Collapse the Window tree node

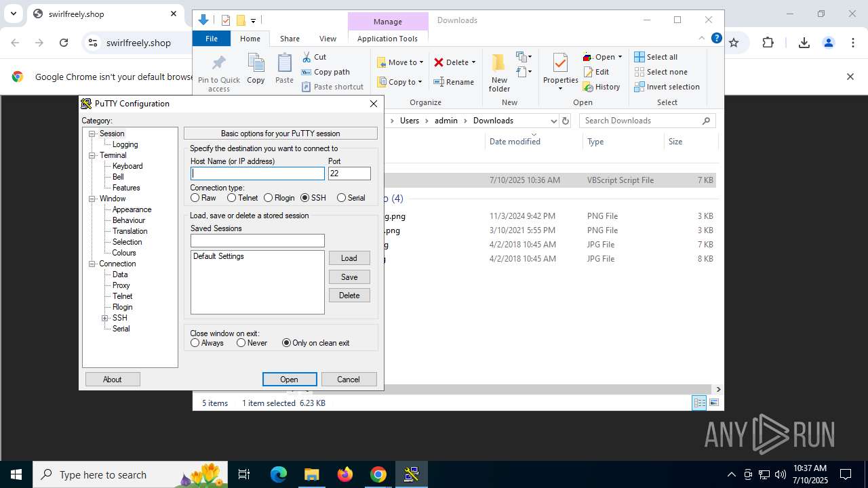coord(92,199)
